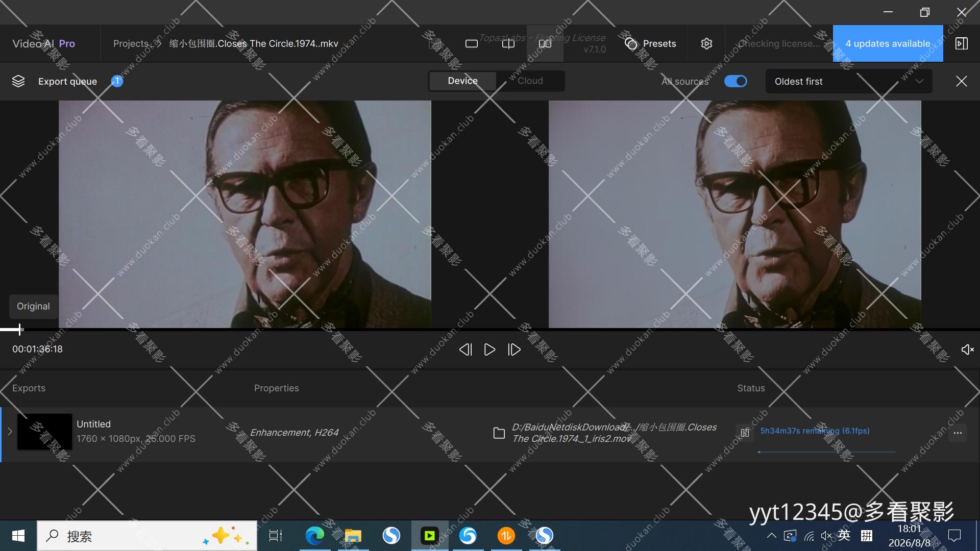Step forward one frame
980x551 pixels.
coord(514,349)
